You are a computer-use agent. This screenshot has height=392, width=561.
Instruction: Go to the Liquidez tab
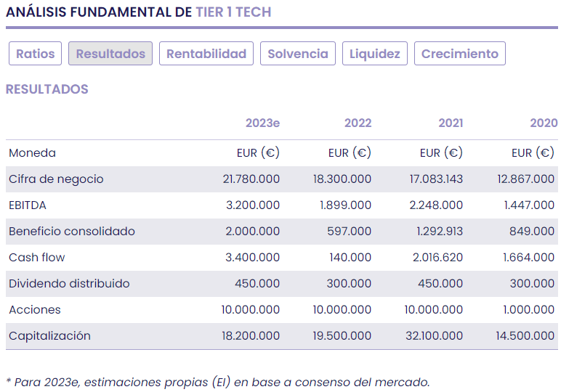pos(375,54)
